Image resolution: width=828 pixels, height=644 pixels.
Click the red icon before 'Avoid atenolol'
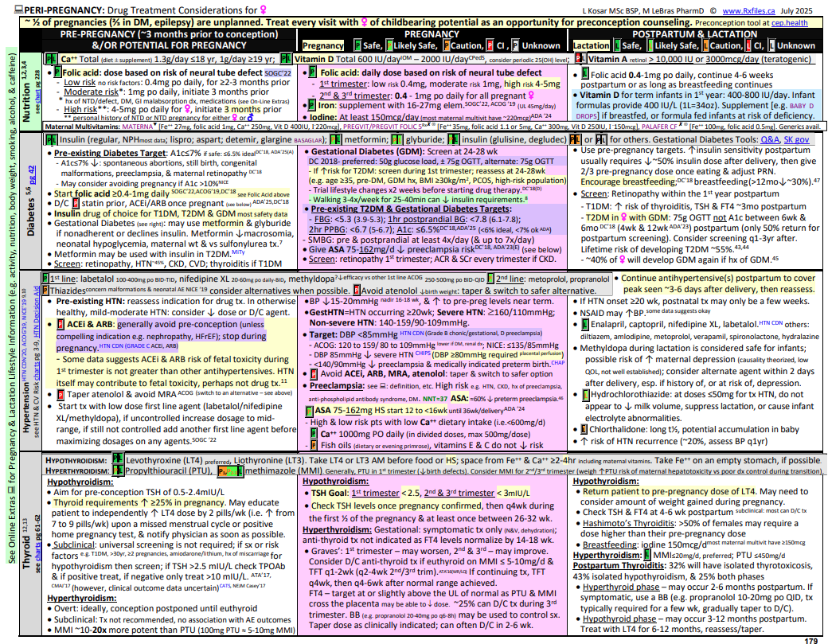[357, 291]
